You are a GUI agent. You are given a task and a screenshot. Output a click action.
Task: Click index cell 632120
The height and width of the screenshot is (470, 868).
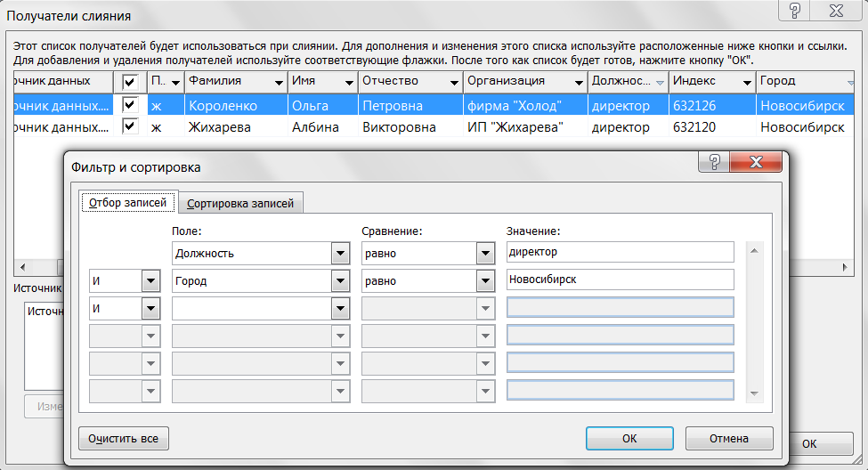pyautogui.click(x=712, y=126)
